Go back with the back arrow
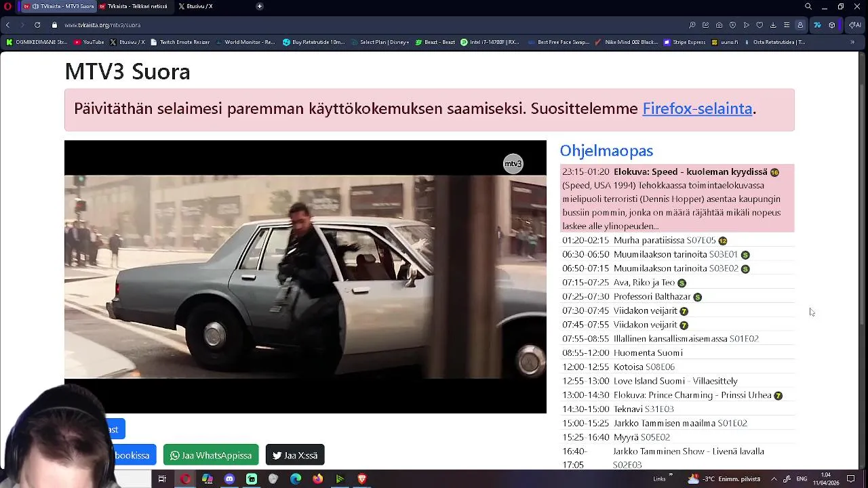The image size is (868, 488). click(x=7, y=25)
